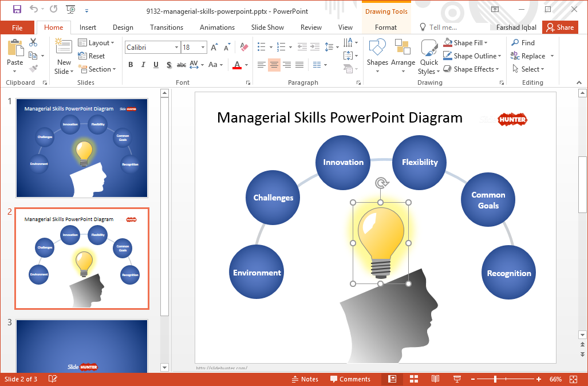The image size is (588, 386).
Task: Click Increase Font Size icon
Action: pyautogui.click(x=214, y=48)
